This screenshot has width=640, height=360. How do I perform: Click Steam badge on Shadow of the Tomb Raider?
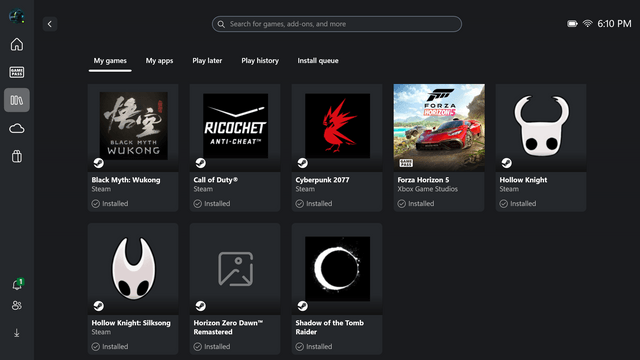[x=302, y=306]
